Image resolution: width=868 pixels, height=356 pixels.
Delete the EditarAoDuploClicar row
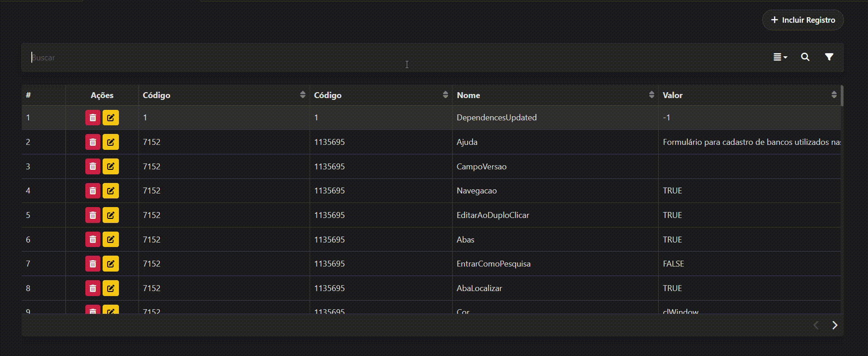(93, 215)
